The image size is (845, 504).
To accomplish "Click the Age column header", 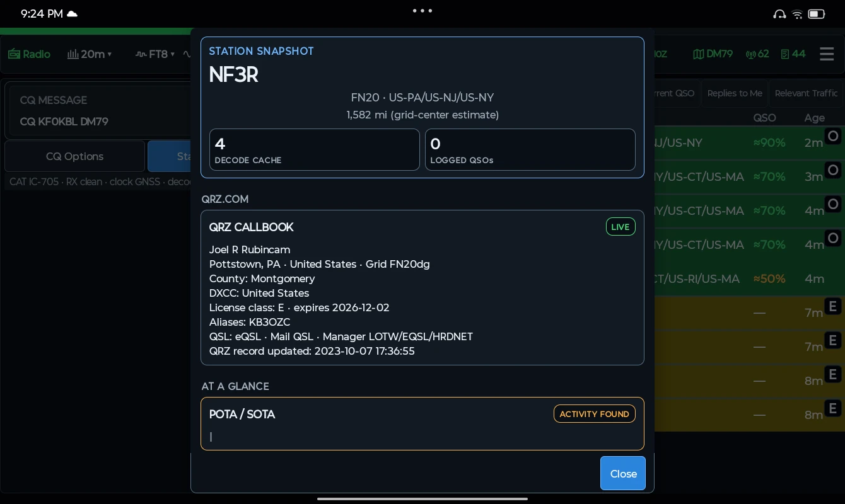I will [814, 118].
